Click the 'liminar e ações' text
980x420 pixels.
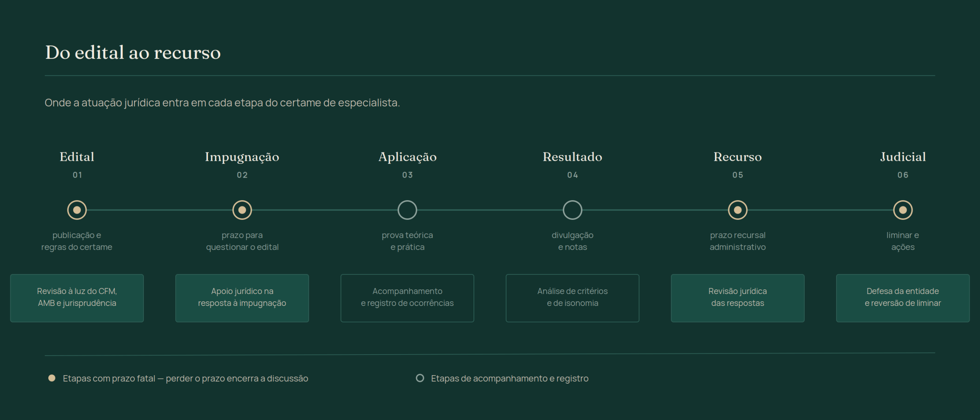point(903,241)
